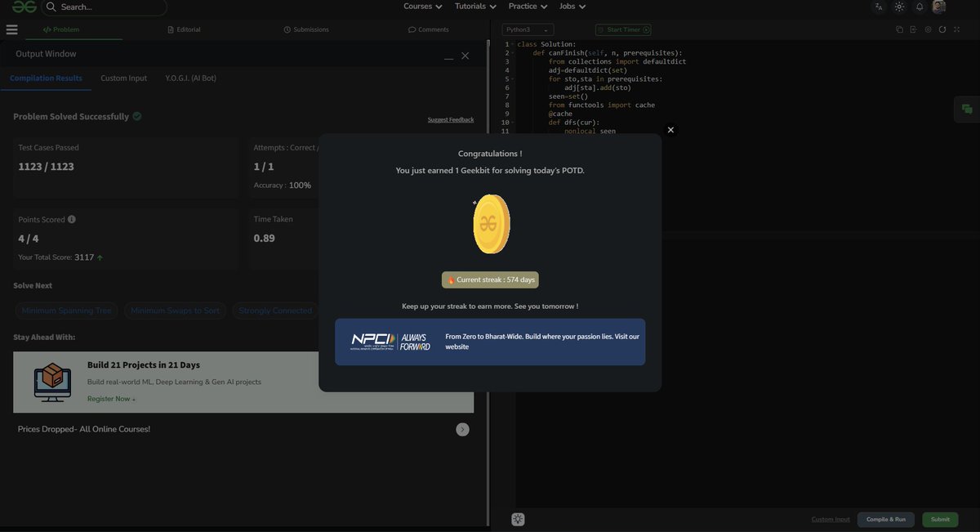Click the NPCI advertisement banner
This screenshot has width=980, height=532.
[490, 342]
